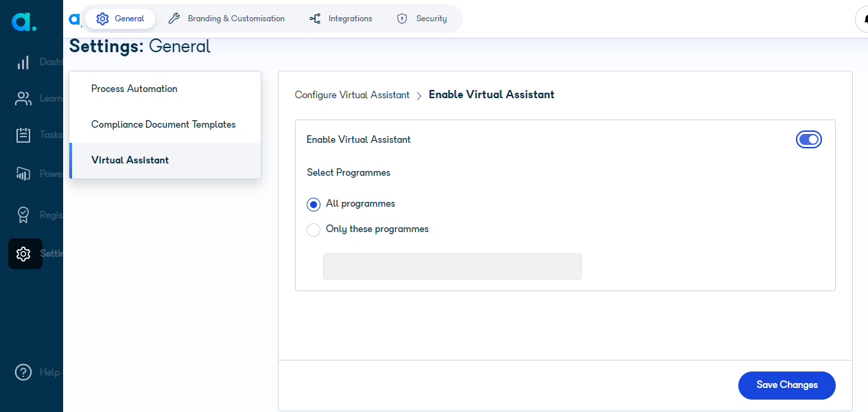The width and height of the screenshot is (868, 412).
Task: Select the All programmes radio option
Action: click(x=314, y=204)
